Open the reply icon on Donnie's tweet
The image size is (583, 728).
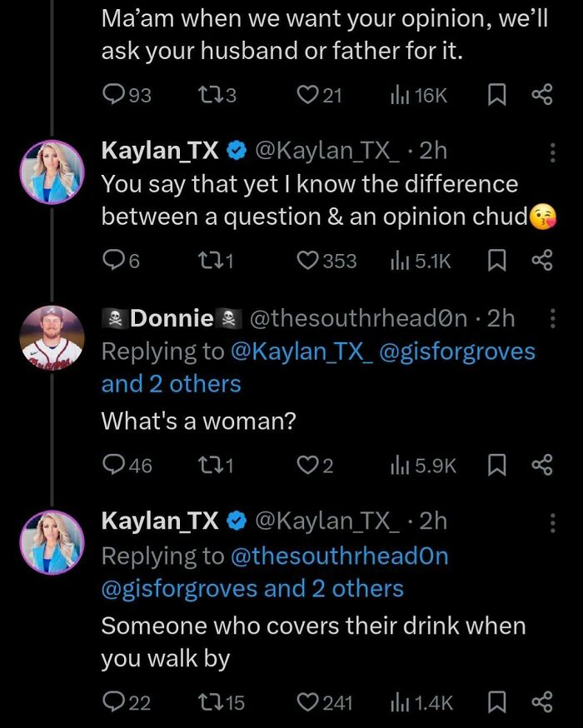coord(113,466)
